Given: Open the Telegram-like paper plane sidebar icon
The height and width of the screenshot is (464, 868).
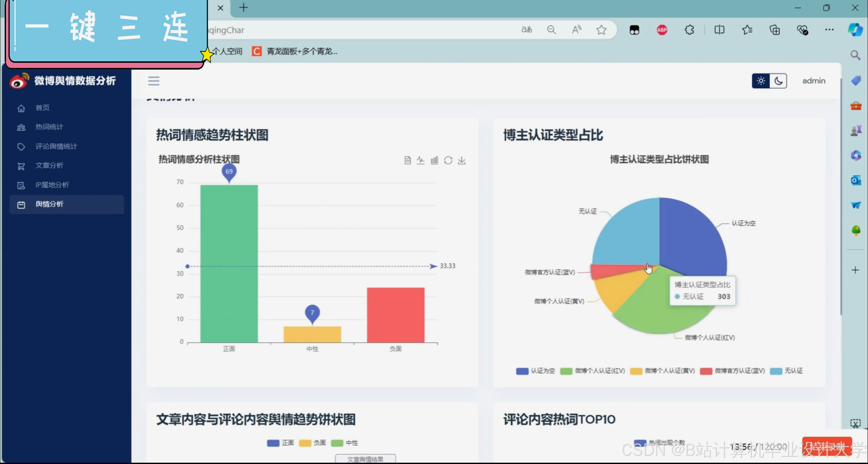Looking at the screenshot, I should tap(856, 205).
